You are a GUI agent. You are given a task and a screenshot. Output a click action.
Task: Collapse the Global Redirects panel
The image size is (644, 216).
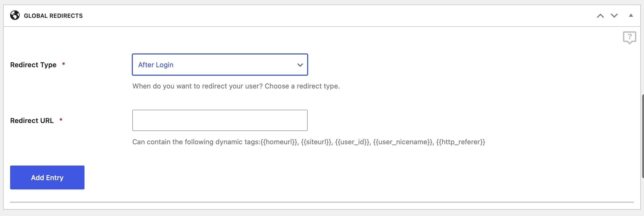[631, 15]
